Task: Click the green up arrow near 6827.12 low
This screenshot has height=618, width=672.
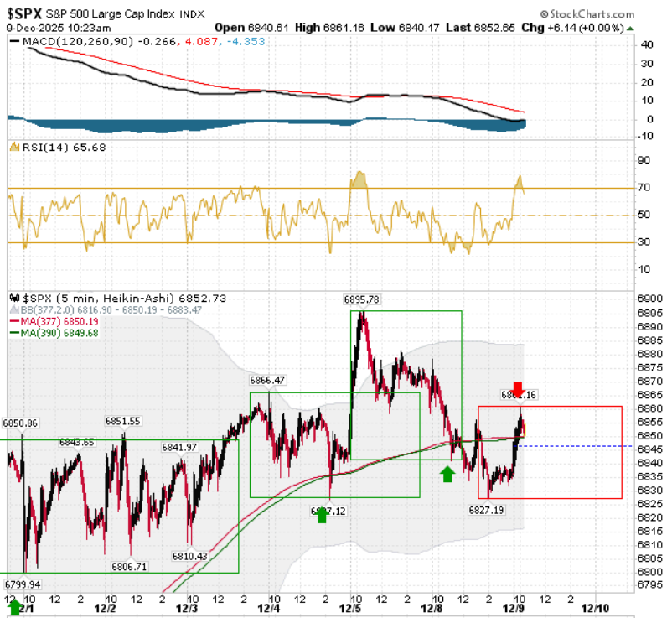Action: (322, 516)
